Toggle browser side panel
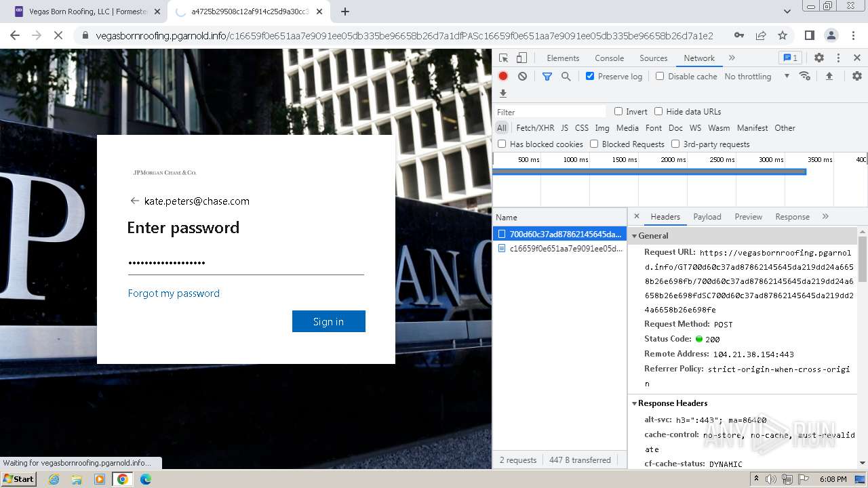 pos(809,35)
